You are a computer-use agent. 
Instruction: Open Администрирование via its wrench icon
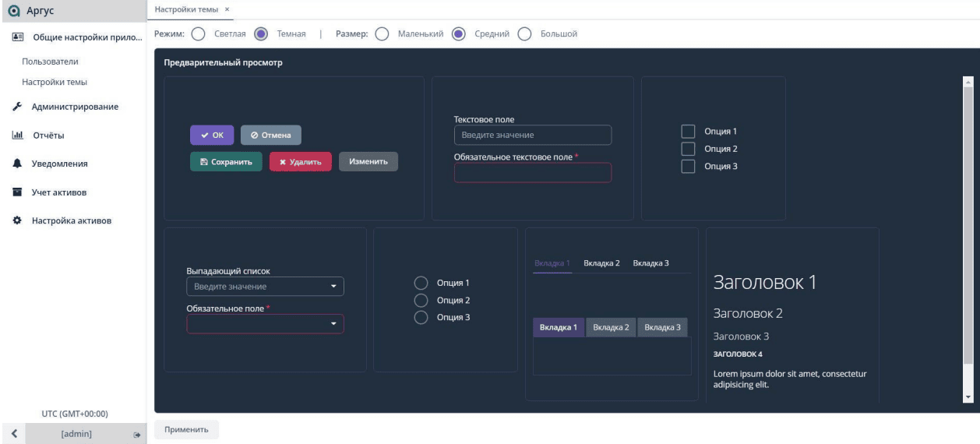16,107
